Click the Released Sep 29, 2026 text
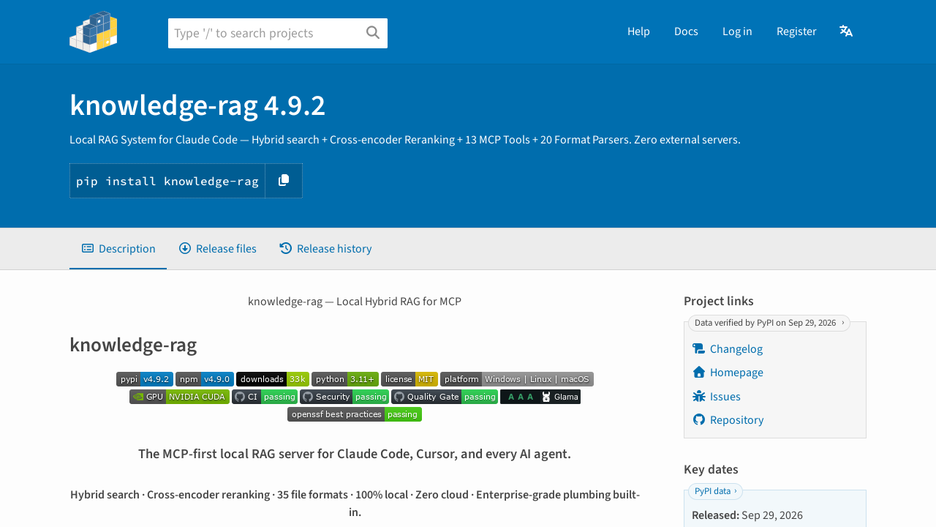936x527 pixels. 747,515
